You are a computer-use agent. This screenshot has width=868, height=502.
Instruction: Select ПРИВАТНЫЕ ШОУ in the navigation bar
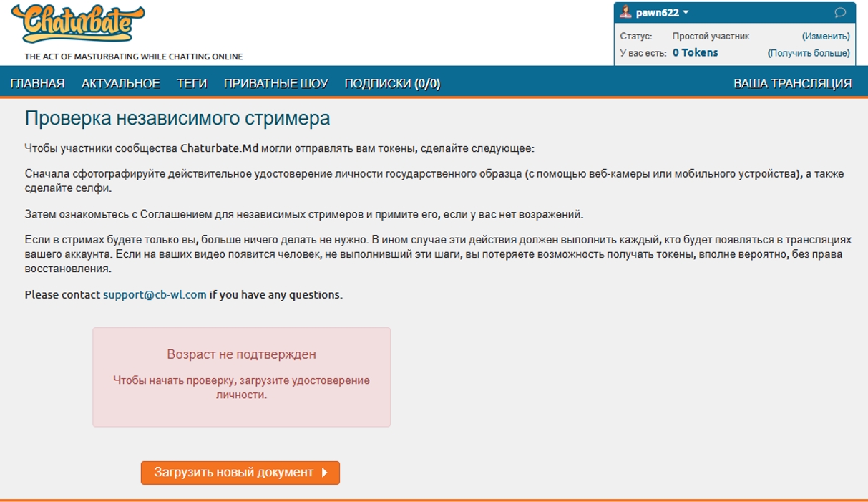point(275,84)
